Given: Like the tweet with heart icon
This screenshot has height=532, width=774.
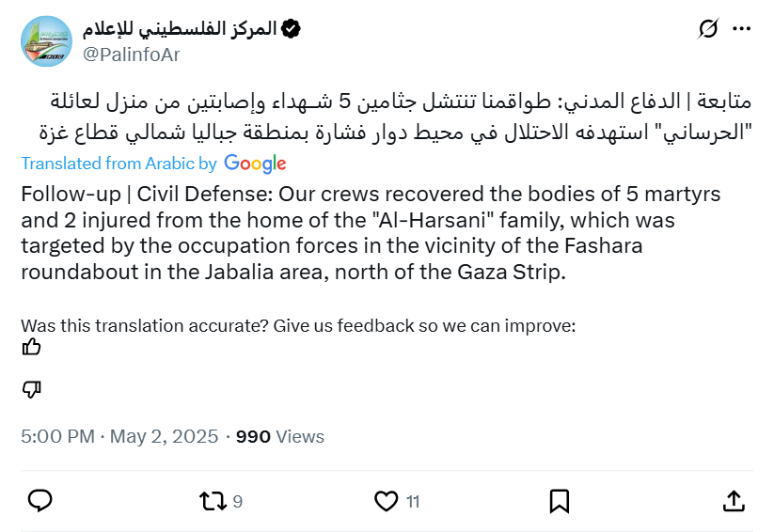Looking at the screenshot, I should coord(387,501).
